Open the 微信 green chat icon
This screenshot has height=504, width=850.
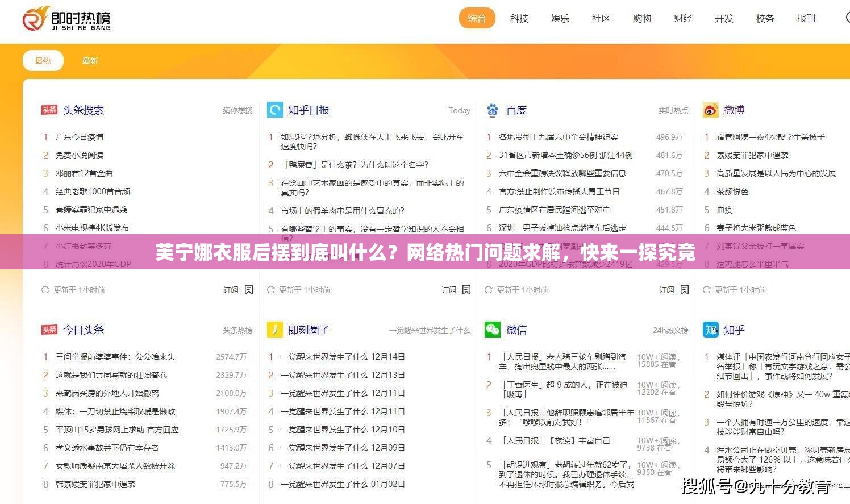(493, 330)
